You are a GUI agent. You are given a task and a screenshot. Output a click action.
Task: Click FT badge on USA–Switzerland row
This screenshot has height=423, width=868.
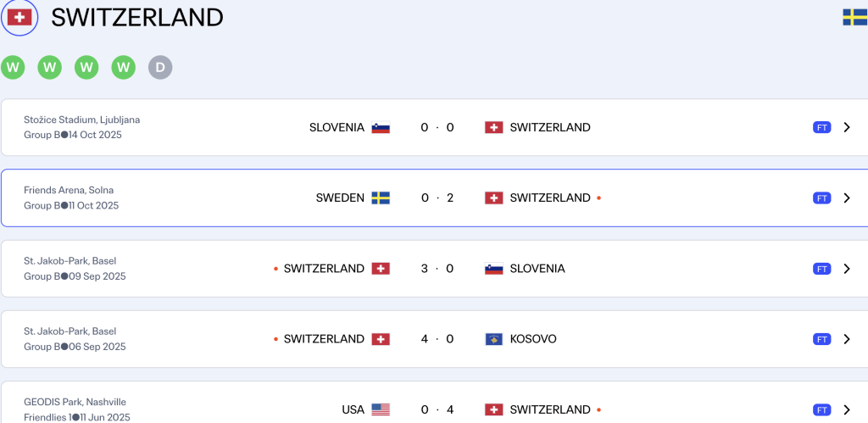821,409
